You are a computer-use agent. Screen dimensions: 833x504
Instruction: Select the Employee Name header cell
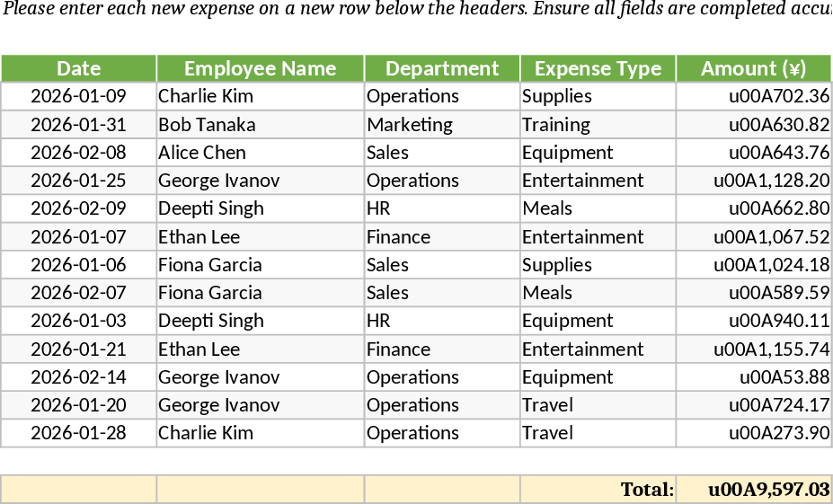tap(260, 68)
